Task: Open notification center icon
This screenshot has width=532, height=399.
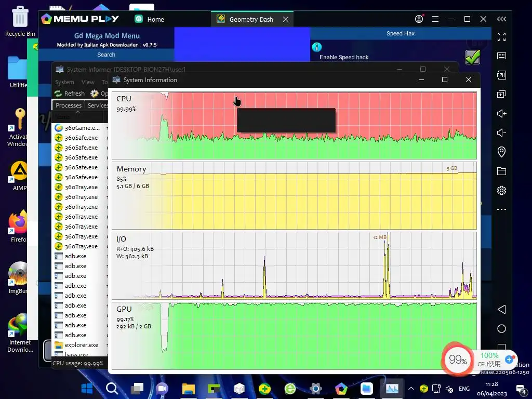Action: point(521,390)
